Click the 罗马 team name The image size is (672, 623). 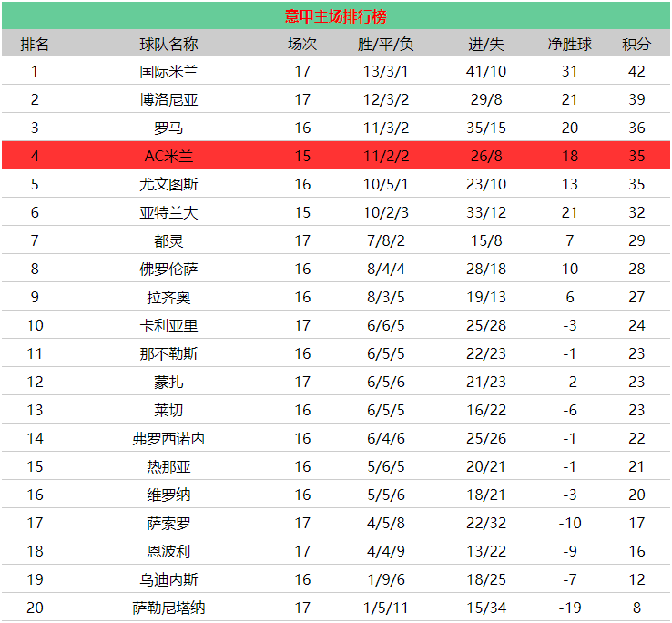tap(168, 128)
